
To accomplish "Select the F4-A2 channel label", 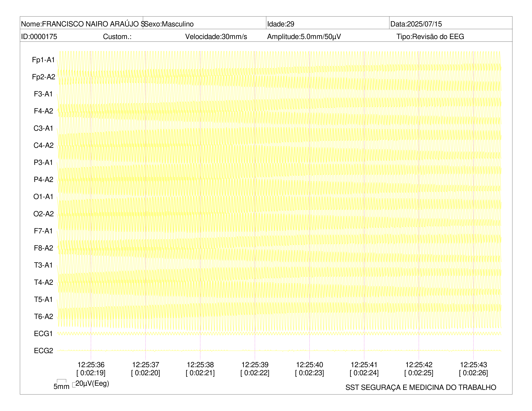I will pyautogui.click(x=44, y=111).
